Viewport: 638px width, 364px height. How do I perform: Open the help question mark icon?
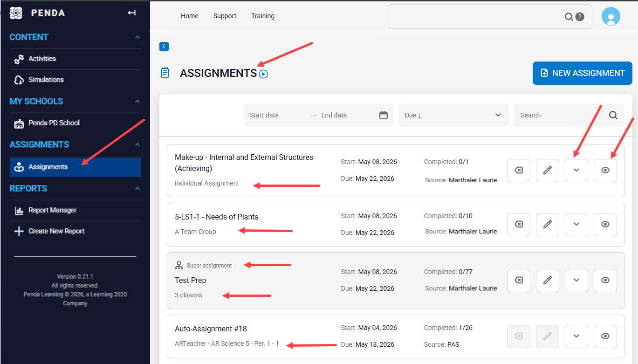pyautogui.click(x=580, y=17)
